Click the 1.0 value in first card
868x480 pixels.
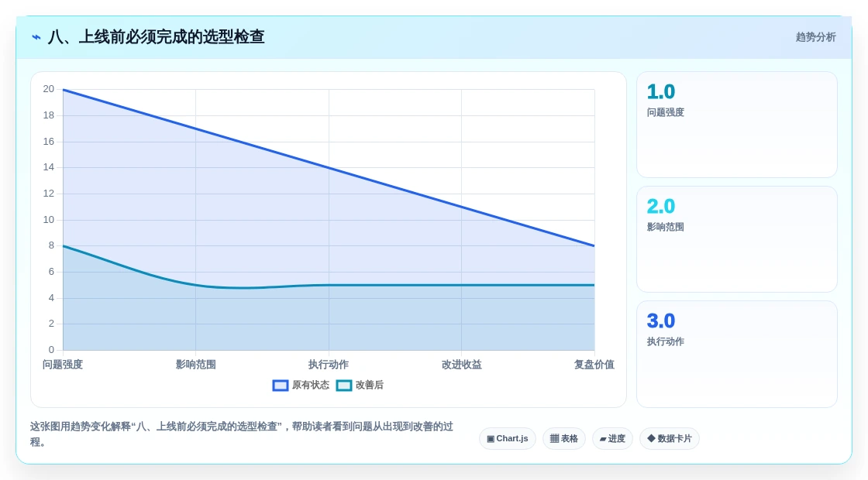click(661, 92)
